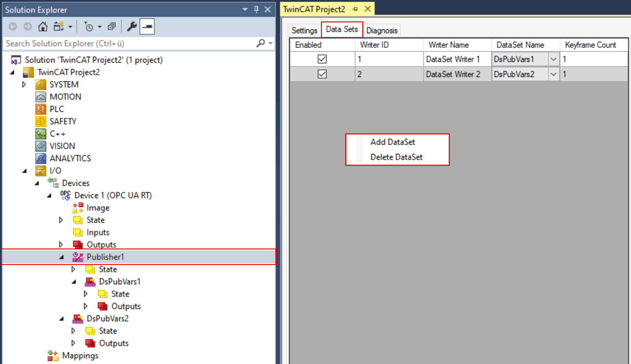Click the Writer ID column header
Screen dimensions: 631x364
pyautogui.click(x=389, y=45)
